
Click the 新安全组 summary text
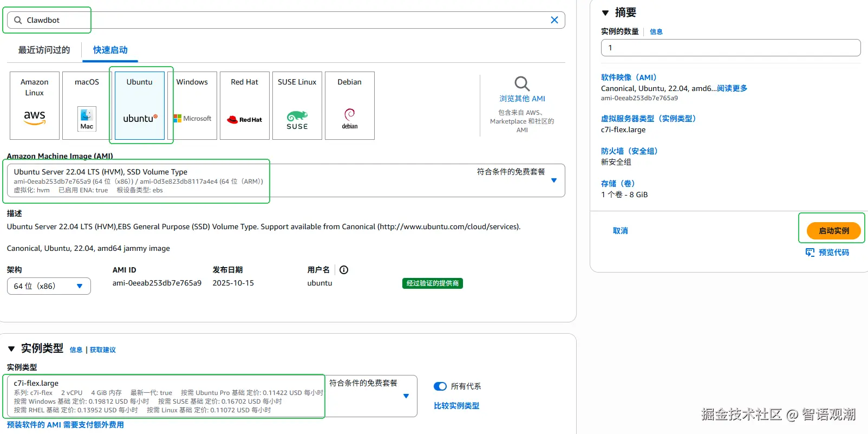pos(616,162)
